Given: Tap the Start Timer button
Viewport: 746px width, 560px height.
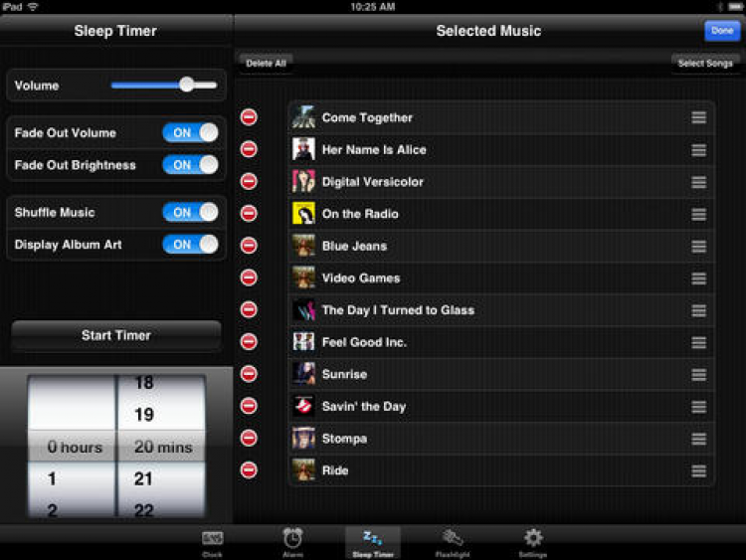Looking at the screenshot, I should (x=116, y=335).
